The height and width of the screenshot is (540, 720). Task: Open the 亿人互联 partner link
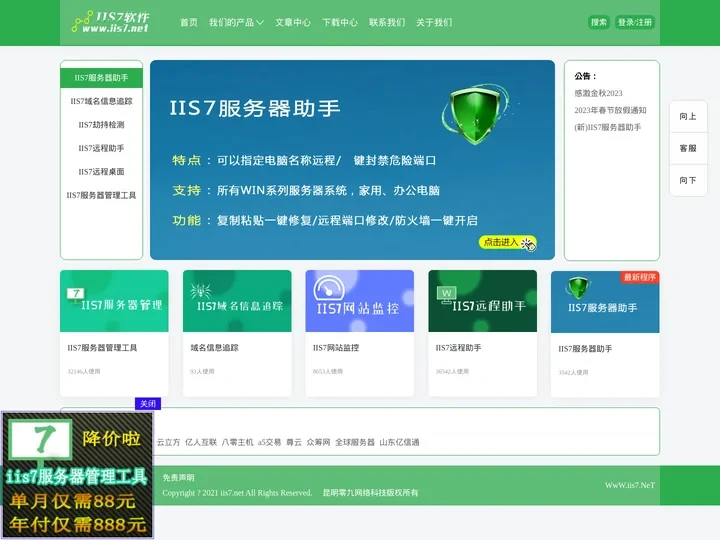pyautogui.click(x=201, y=442)
